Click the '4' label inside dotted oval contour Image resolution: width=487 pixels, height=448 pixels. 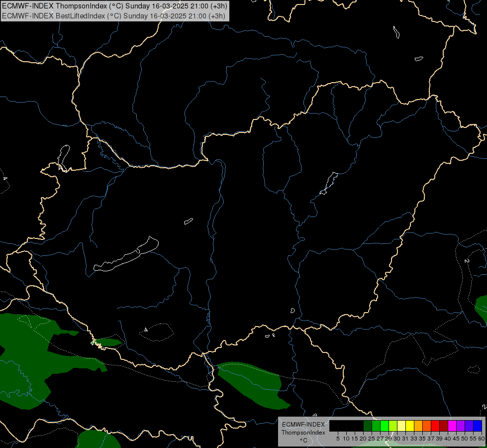pos(146,330)
